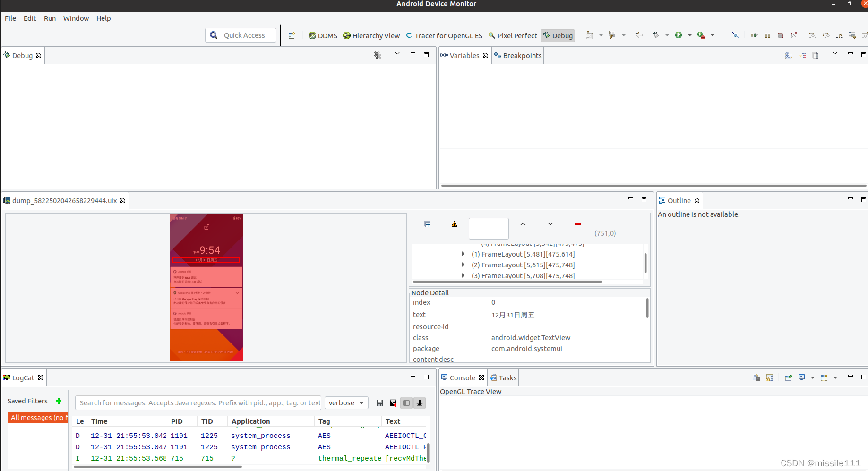Open the DDMS perspective

coord(323,35)
